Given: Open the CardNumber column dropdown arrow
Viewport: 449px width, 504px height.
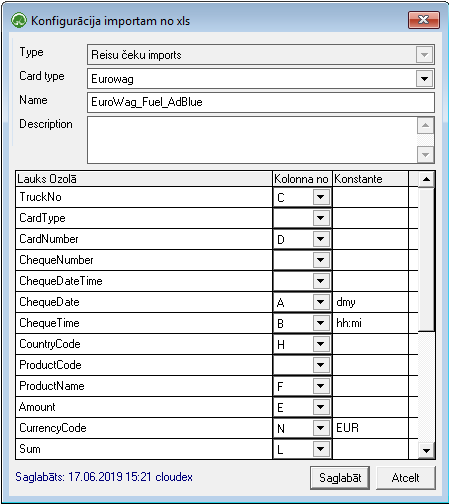Looking at the screenshot, I should [x=321, y=239].
